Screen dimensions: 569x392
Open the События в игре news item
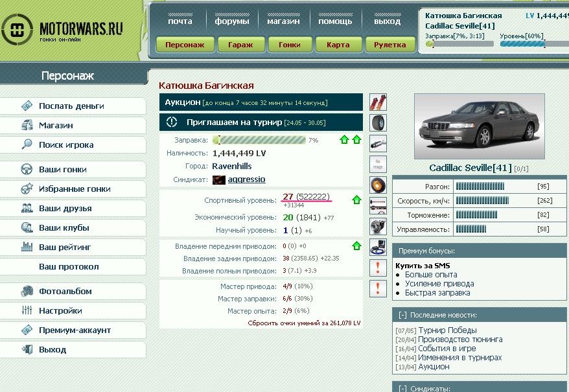(447, 349)
